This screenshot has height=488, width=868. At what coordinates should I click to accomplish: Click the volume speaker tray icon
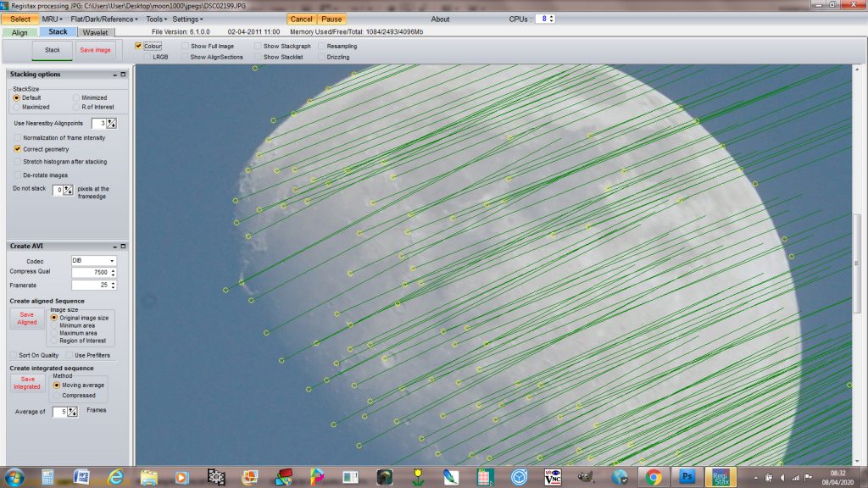pyautogui.click(x=782, y=478)
